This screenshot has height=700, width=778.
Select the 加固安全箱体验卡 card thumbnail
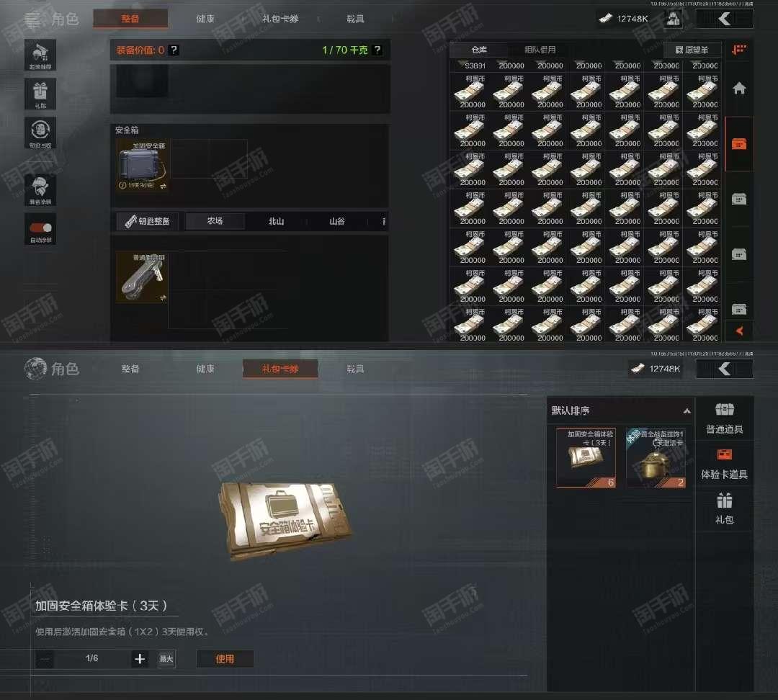pos(586,457)
